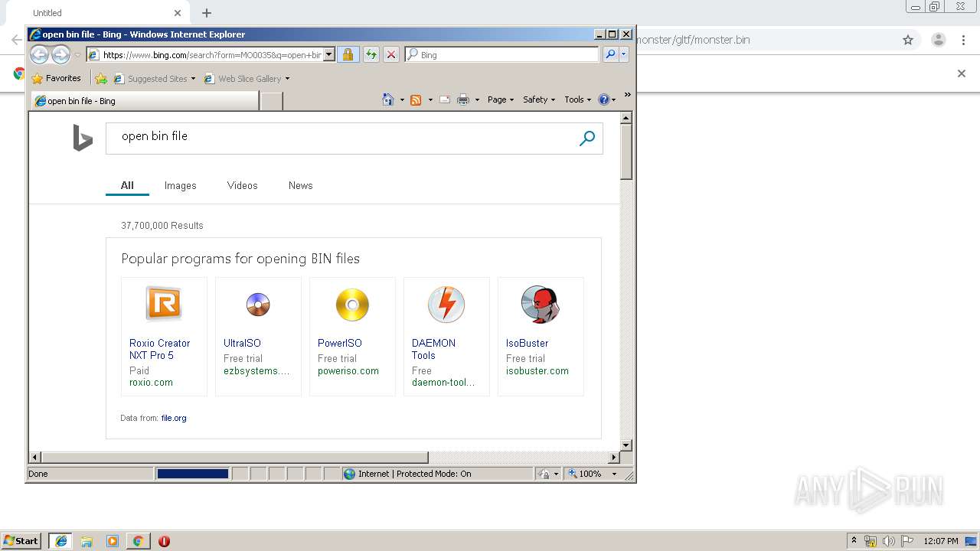This screenshot has width=980, height=551.
Task: Click Internet Explorer taskbar icon
Action: (61, 540)
